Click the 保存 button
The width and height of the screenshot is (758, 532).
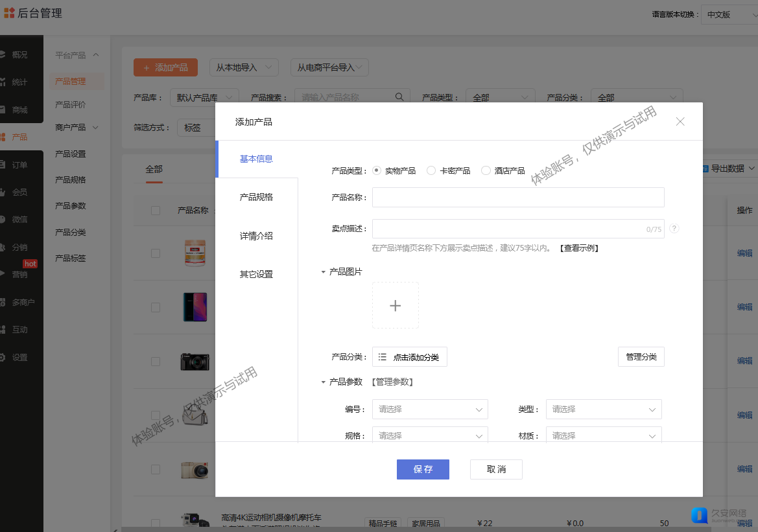[423, 469]
